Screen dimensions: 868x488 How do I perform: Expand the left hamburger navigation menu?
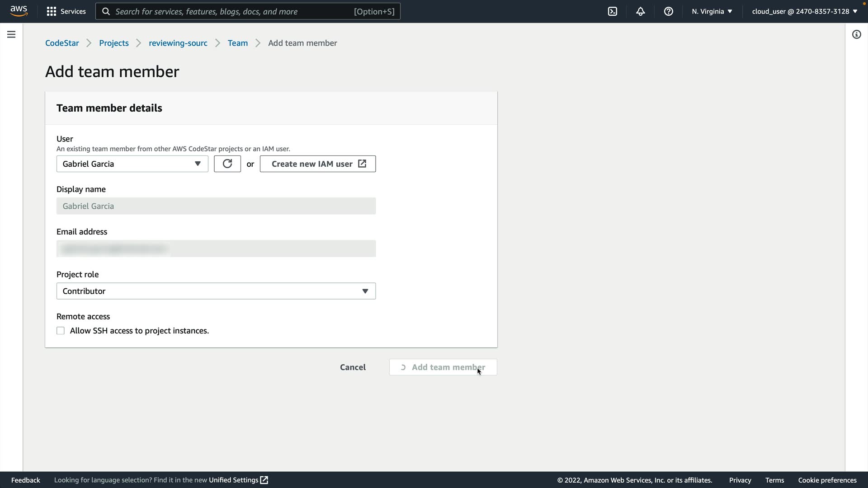click(x=11, y=34)
